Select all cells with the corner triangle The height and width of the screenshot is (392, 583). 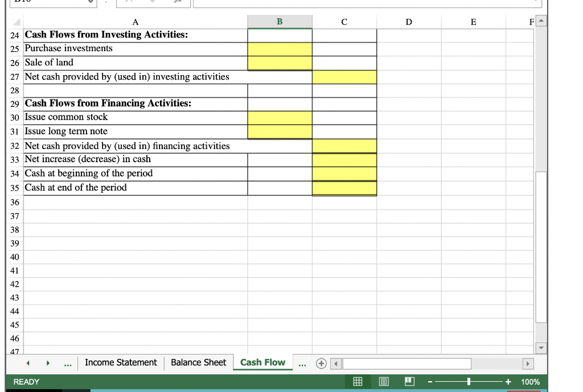15,22
